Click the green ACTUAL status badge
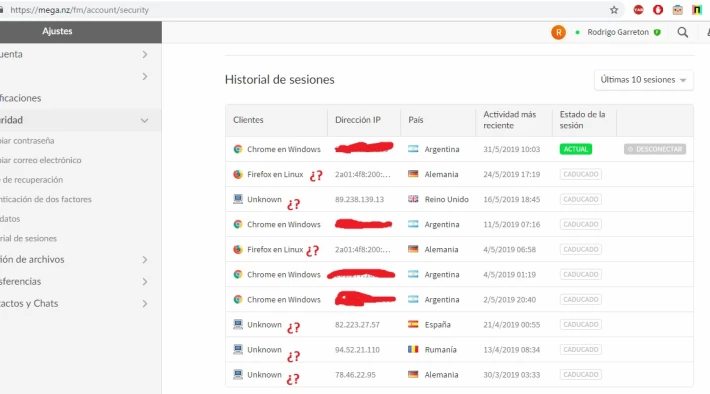The width and height of the screenshot is (710, 394). 576,149
